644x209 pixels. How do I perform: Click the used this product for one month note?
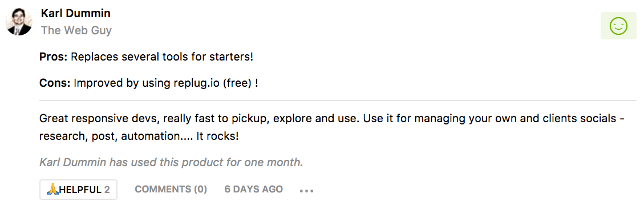(x=171, y=162)
